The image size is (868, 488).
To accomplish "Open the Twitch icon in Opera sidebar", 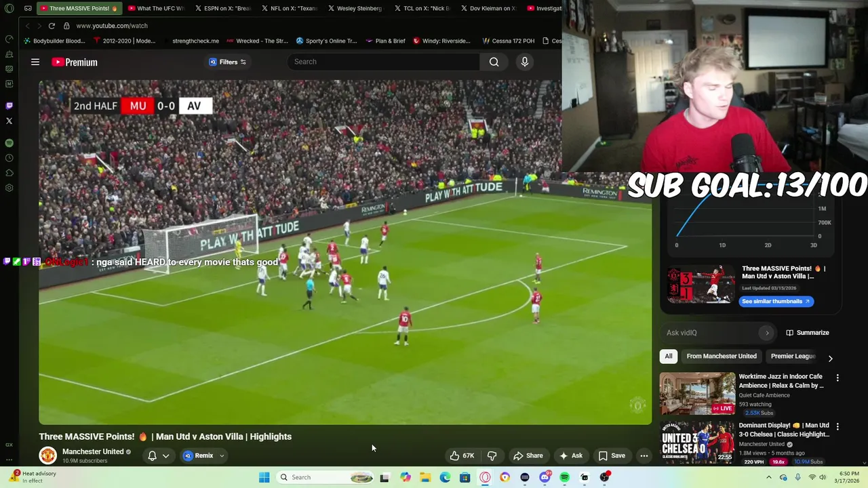I will [9, 106].
